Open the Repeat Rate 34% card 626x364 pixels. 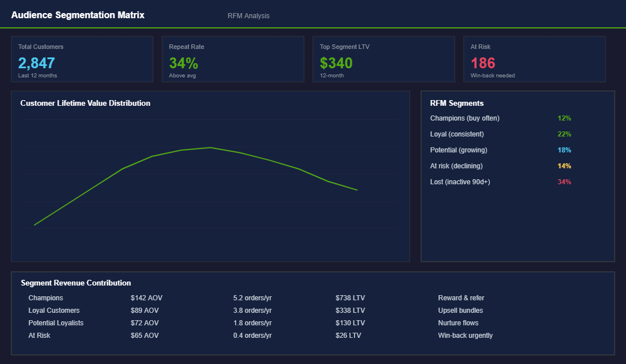point(233,59)
